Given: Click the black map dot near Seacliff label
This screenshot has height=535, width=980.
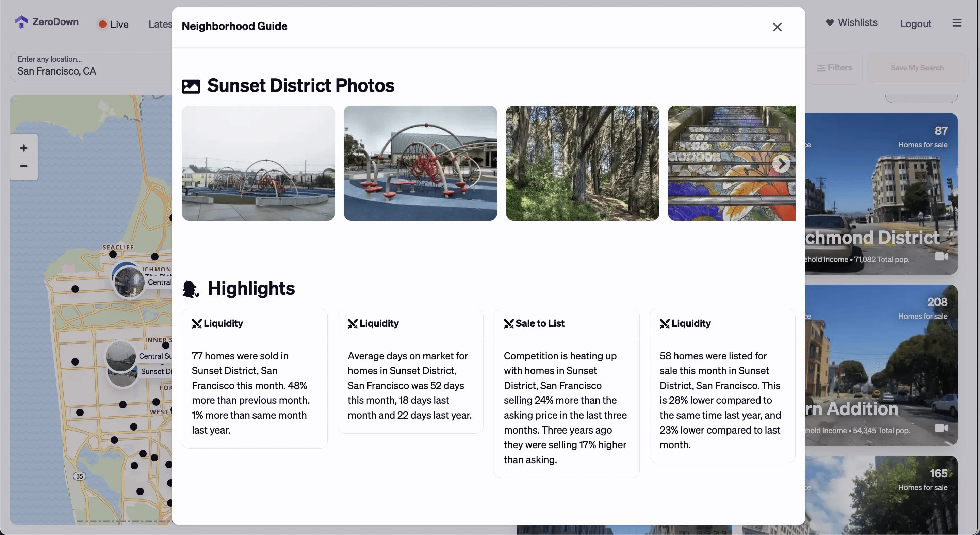Looking at the screenshot, I should pos(113,254).
